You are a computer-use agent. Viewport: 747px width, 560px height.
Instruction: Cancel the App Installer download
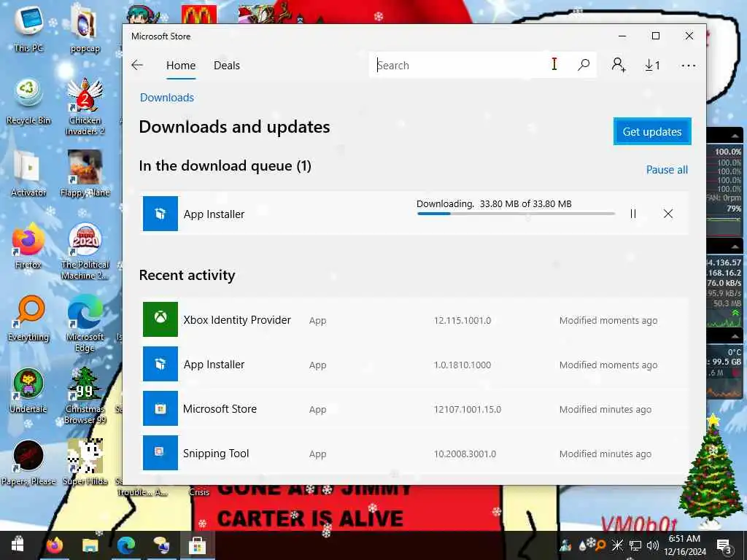click(x=668, y=214)
